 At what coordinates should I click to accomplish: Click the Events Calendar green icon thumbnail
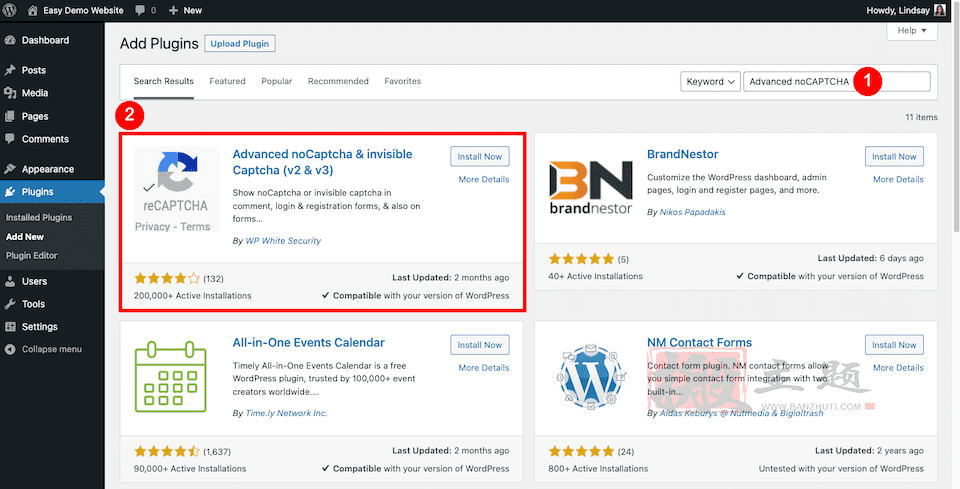pyautogui.click(x=171, y=377)
